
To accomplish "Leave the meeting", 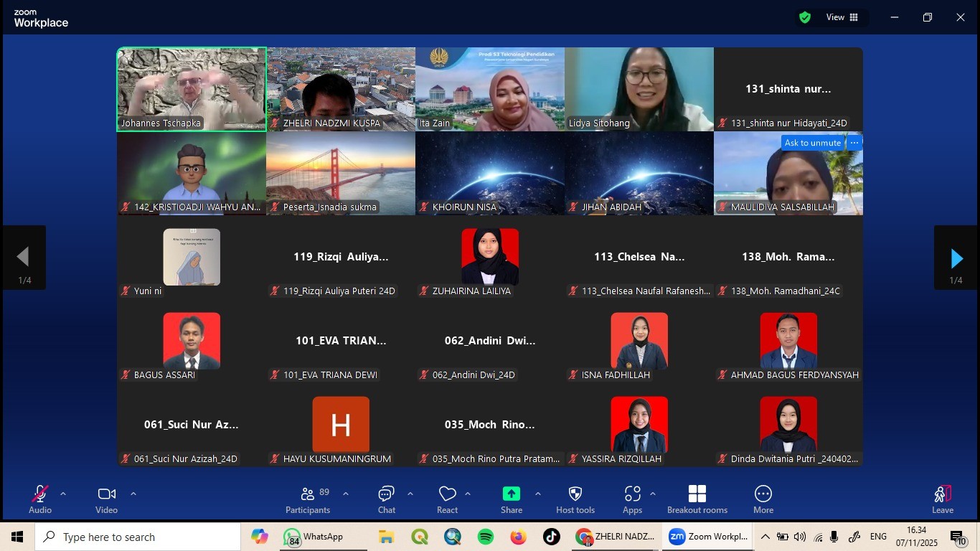I will click(942, 499).
